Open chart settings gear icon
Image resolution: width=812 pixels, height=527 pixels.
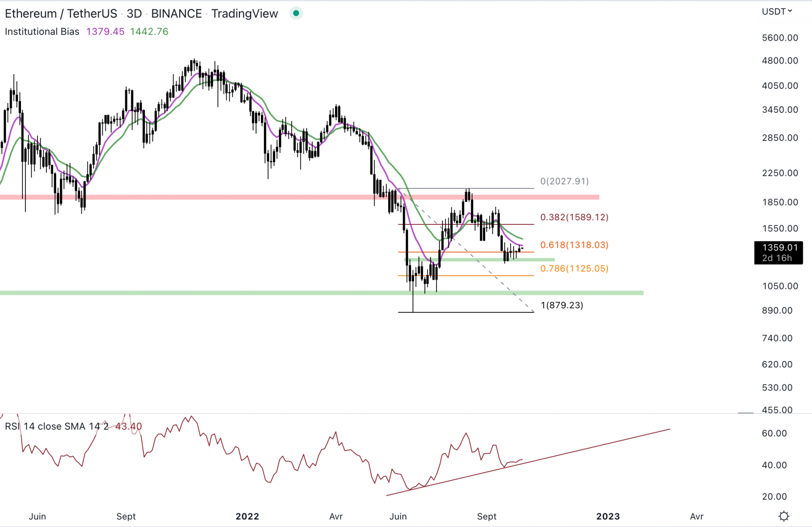[x=784, y=516]
